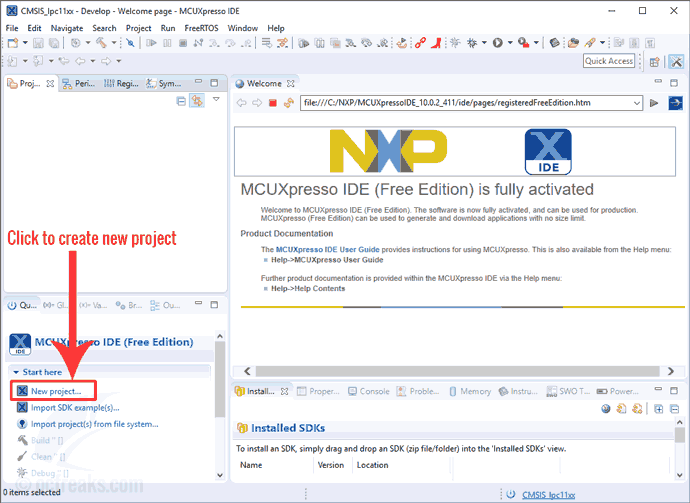
Task: Click CMSIS_lpc11xx link in status bar
Action: pyautogui.click(x=548, y=495)
